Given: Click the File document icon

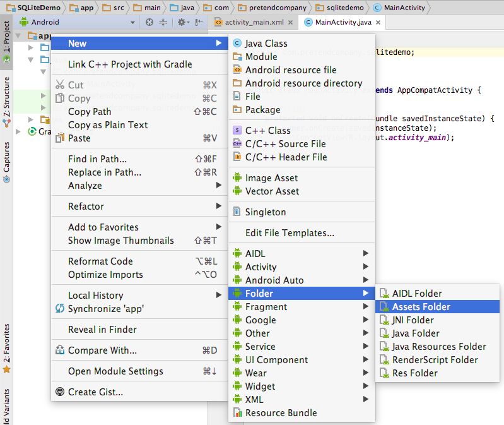Looking at the screenshot, I should click(x=237, y=96).
